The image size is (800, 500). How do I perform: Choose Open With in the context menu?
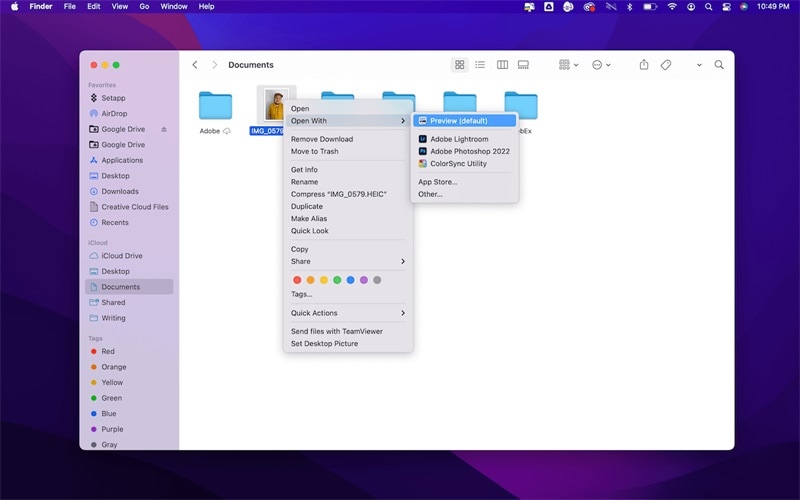pyautogui.click(x=348, y=121)
